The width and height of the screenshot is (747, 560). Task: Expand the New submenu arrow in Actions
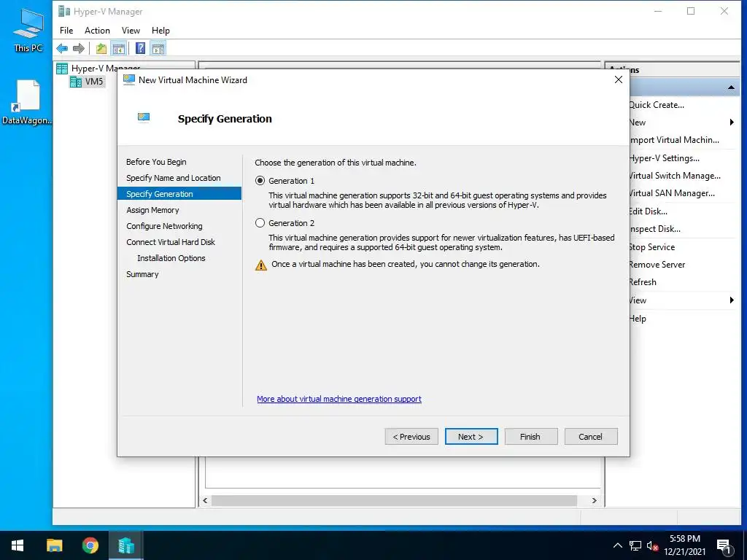point(732,122)
